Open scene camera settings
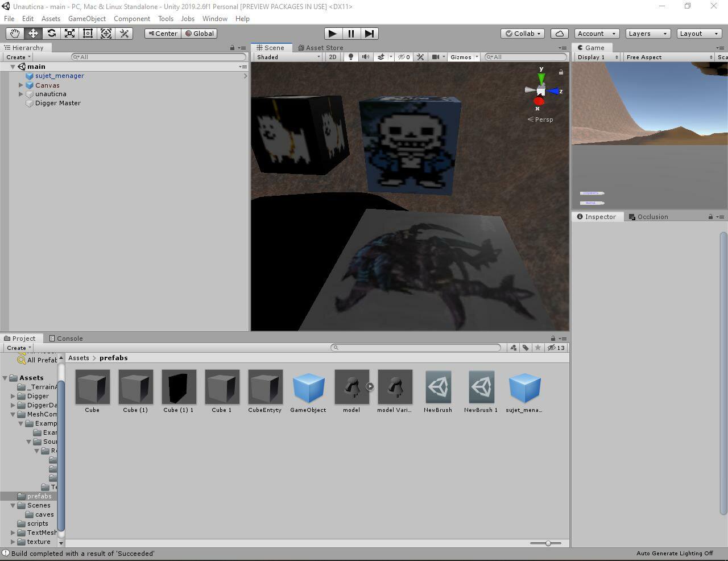728x561 pixels. [x=436, y=57]
